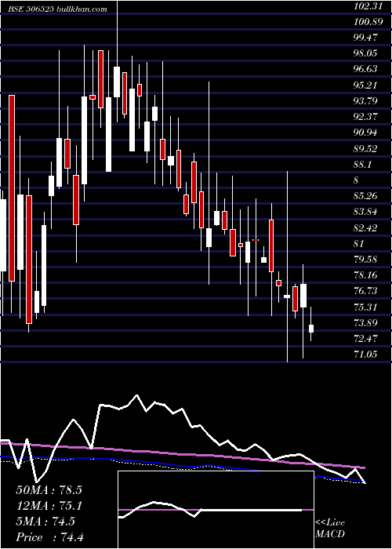Viewport: 392px width, 549px height.
Task: Click the 72.47 price axis label
Action: 366,339
